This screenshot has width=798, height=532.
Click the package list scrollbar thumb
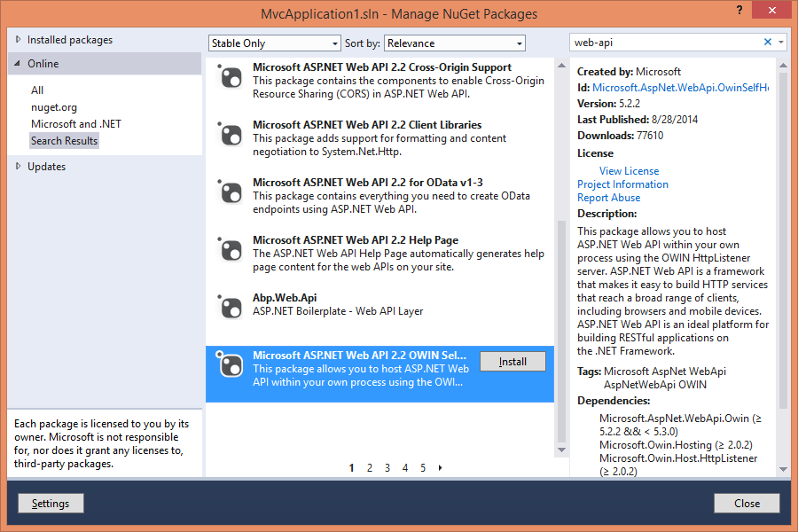(561, 332)
